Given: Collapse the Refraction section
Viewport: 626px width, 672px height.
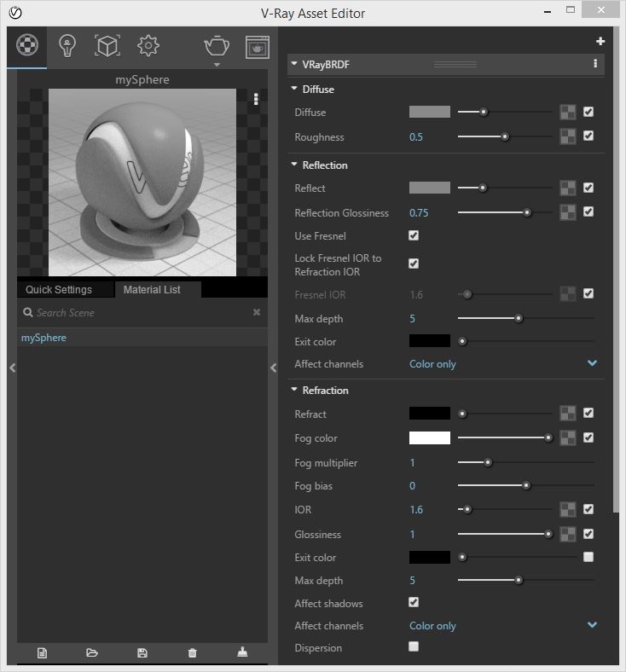Looking at the screenshot, I should click(294, 389).
